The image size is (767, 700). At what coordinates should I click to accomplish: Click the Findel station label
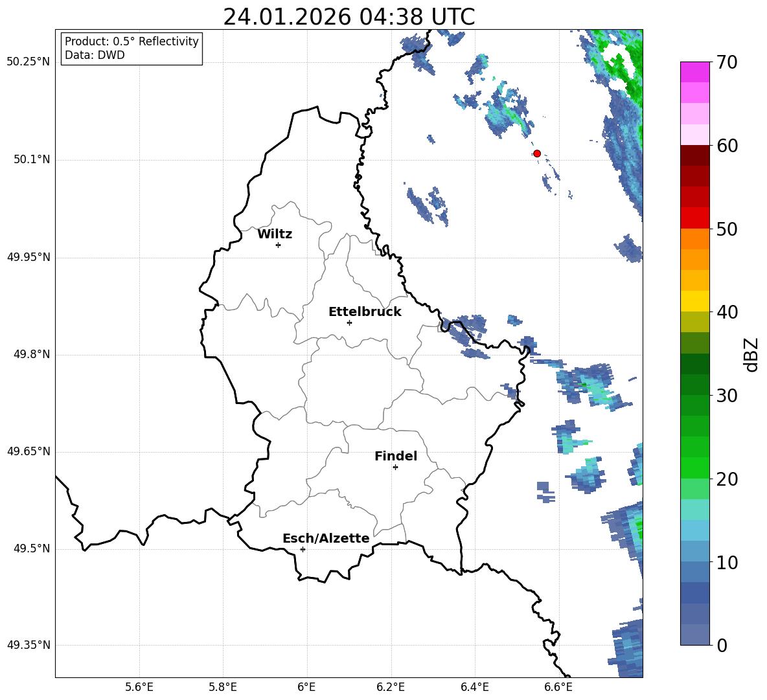click(x=396, y=456)
